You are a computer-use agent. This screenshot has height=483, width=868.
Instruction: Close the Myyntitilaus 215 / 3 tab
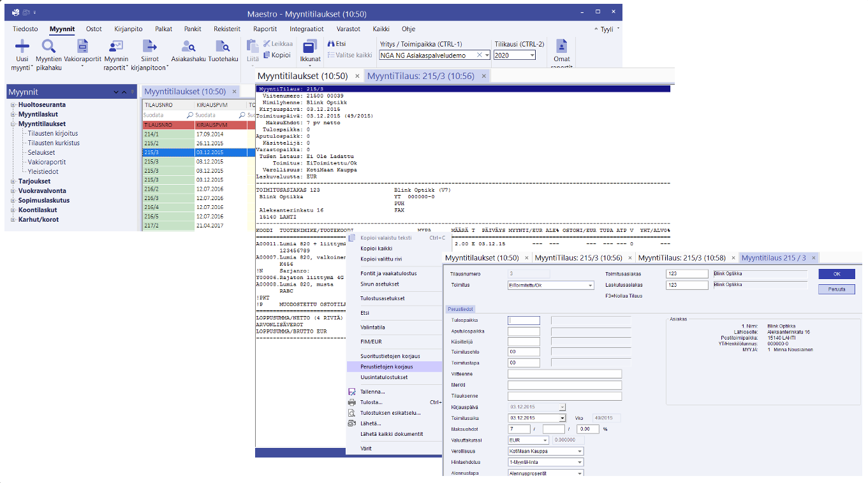pos(813,258)
